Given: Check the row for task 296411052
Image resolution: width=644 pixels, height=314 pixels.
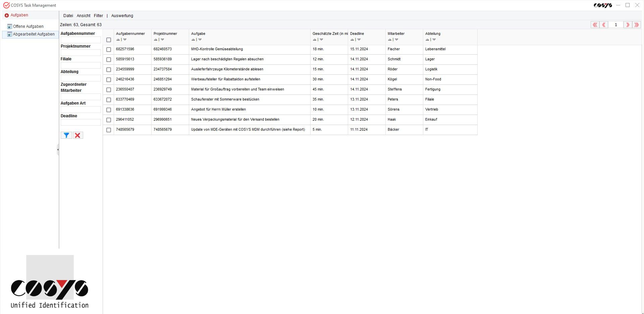Looking at the screenshot, I should (109, 120).
